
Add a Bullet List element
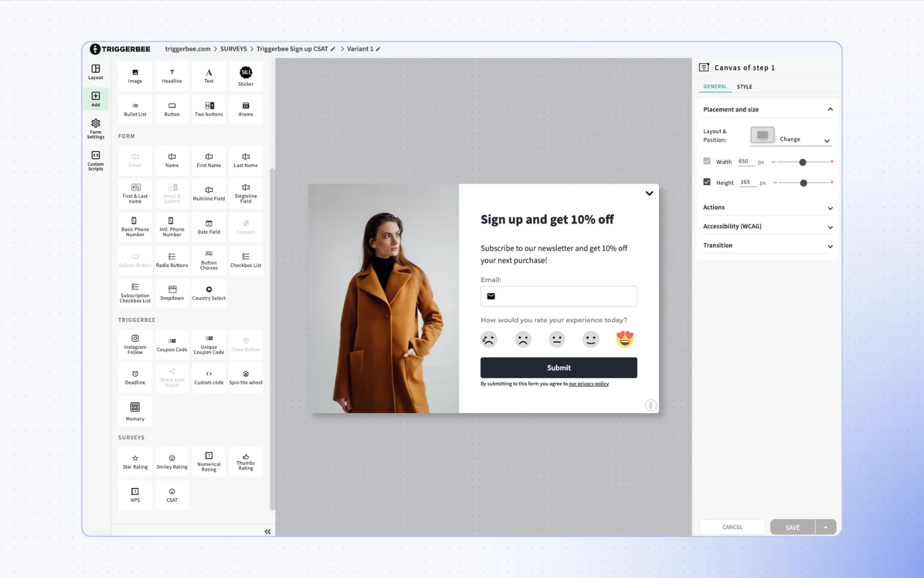coord(135,109)
